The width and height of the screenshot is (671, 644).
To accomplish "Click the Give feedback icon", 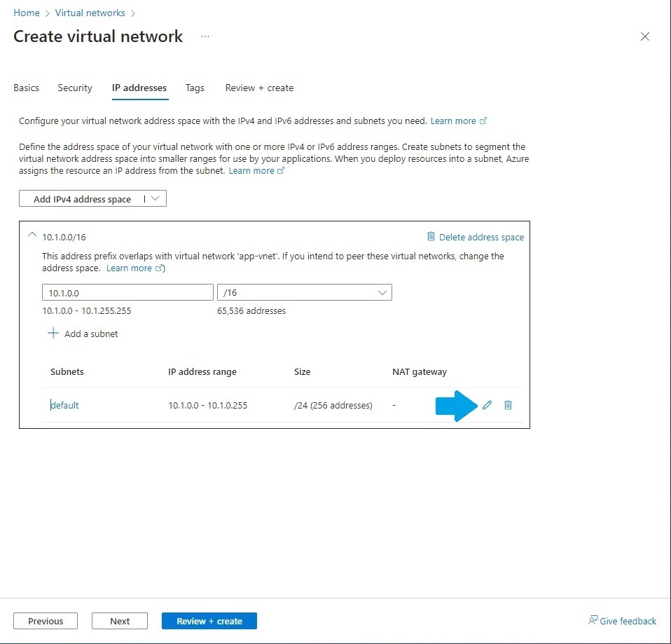I will click(593, 621).
